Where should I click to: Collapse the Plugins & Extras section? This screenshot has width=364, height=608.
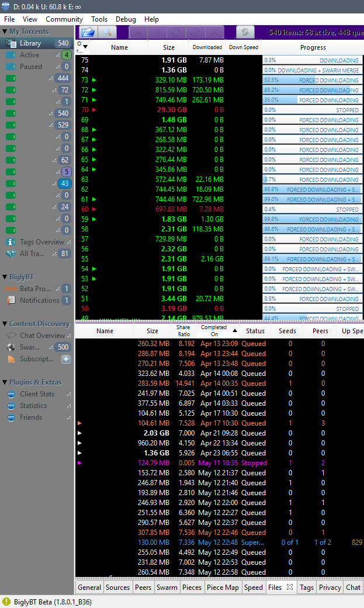[x=5, y=382]
